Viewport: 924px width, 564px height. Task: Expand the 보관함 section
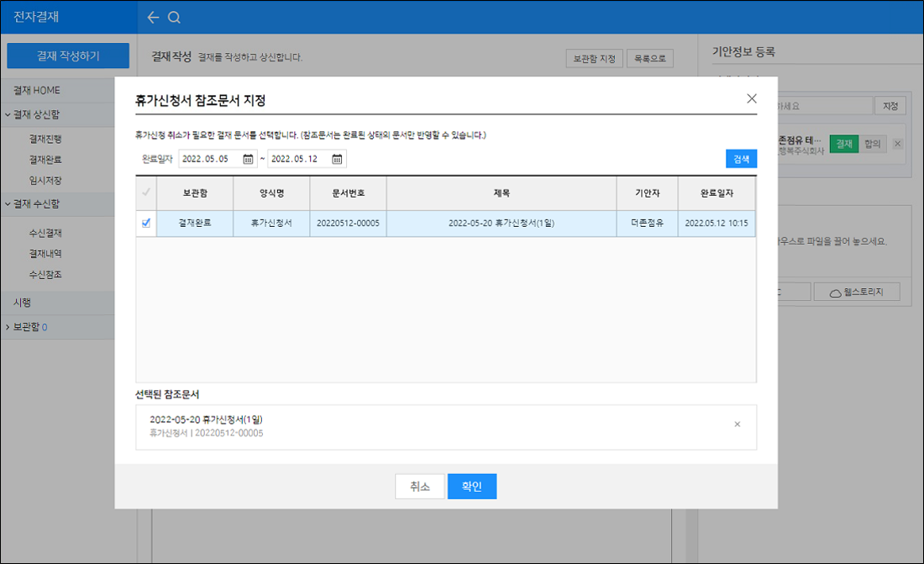pos(8,326)
